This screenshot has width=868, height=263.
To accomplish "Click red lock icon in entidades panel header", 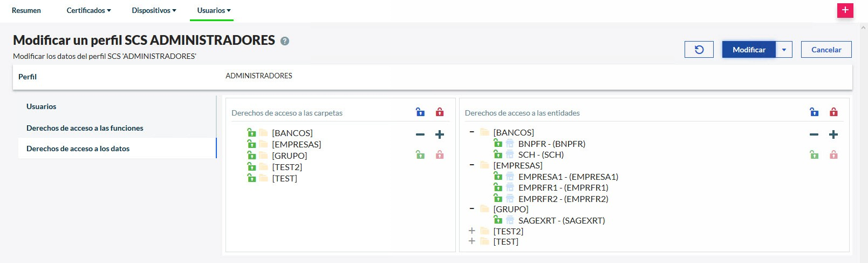I will point(833,112).
